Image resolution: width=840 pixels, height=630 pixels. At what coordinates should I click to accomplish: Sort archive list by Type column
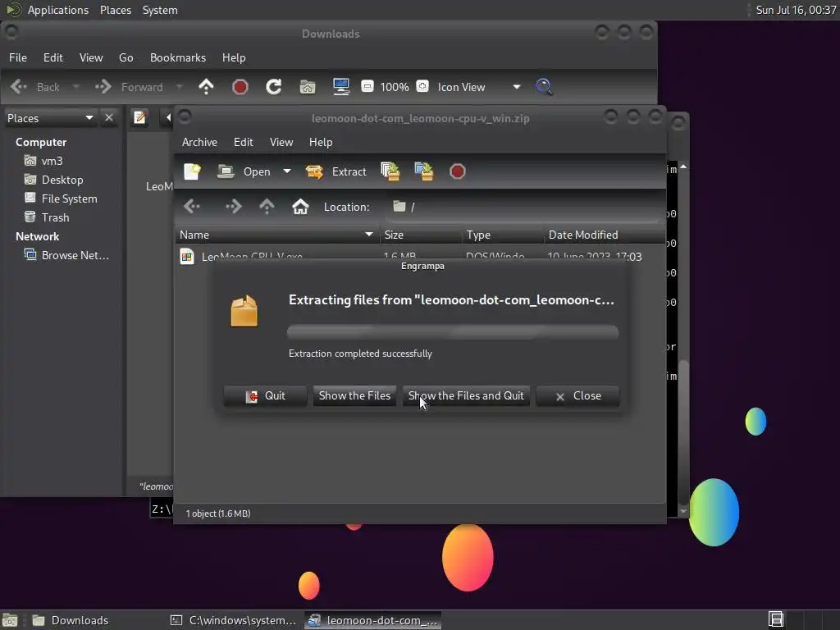503,235
